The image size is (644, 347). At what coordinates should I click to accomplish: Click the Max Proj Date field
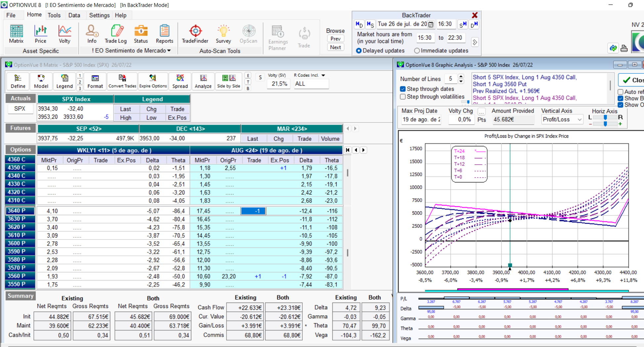tap(421, 120)
